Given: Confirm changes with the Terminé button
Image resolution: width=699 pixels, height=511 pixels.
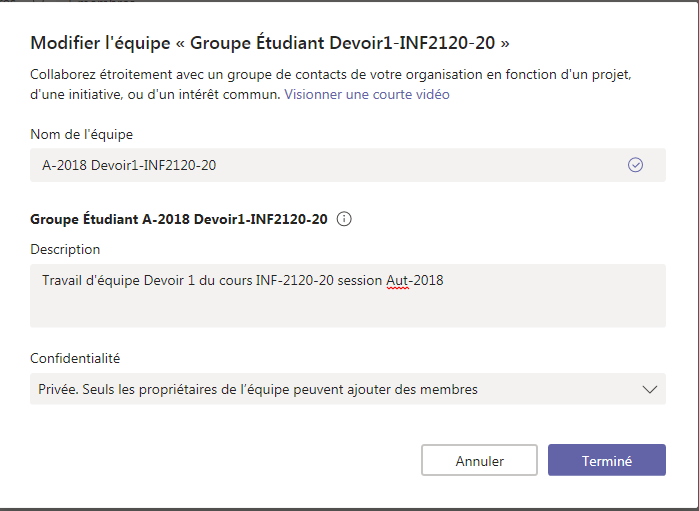Looking at the screenshot, I should pos(606,461).
